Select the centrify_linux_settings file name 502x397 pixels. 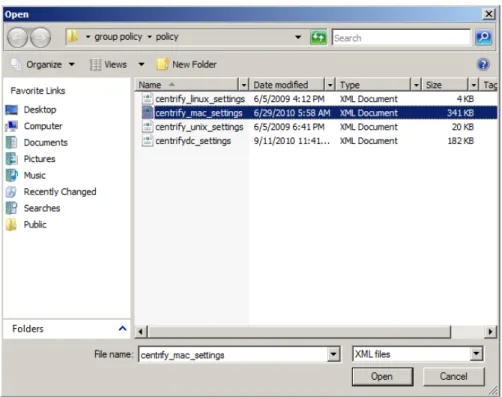[200, 99]
